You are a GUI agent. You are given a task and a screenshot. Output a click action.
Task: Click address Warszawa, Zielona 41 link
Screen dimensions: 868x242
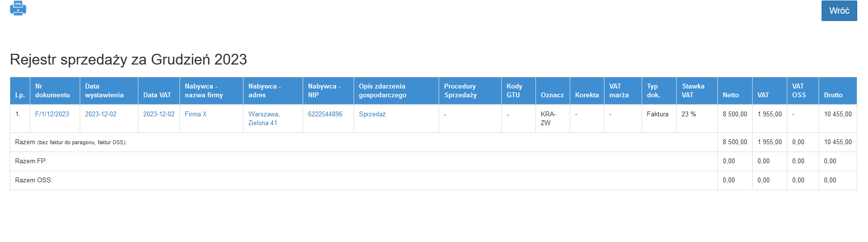coord(264,118)
